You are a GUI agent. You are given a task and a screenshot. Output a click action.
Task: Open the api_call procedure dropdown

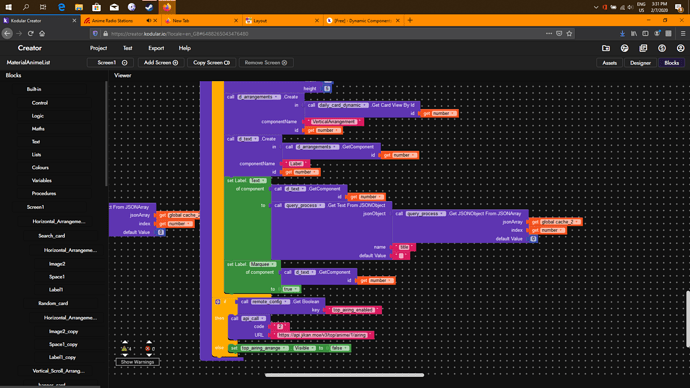point(253,318)
